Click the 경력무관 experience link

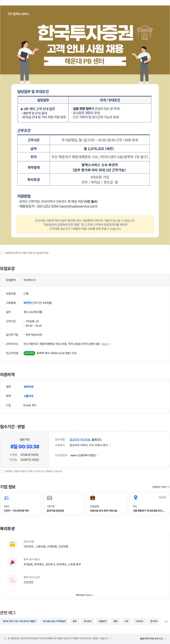pos(29,387)
